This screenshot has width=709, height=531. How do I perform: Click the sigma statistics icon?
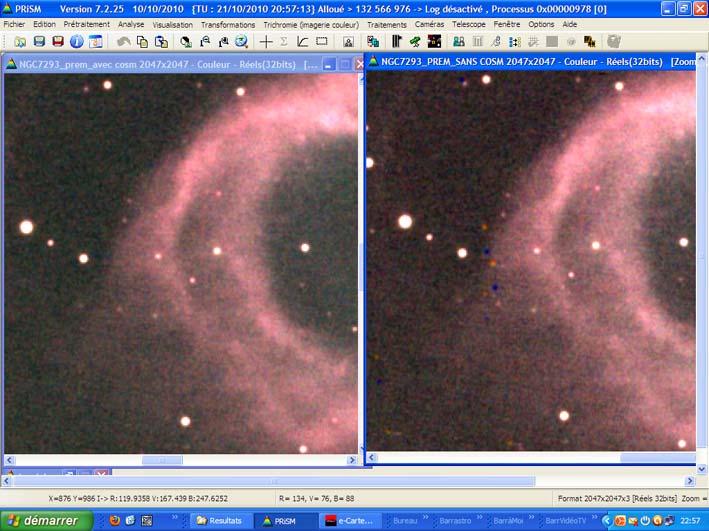point(284,42)
